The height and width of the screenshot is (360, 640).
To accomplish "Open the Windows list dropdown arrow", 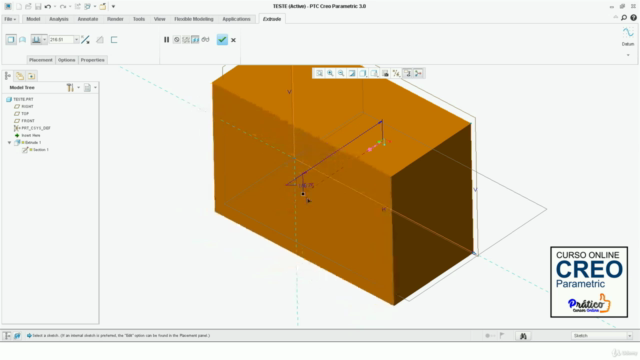I will click(95, 7).
